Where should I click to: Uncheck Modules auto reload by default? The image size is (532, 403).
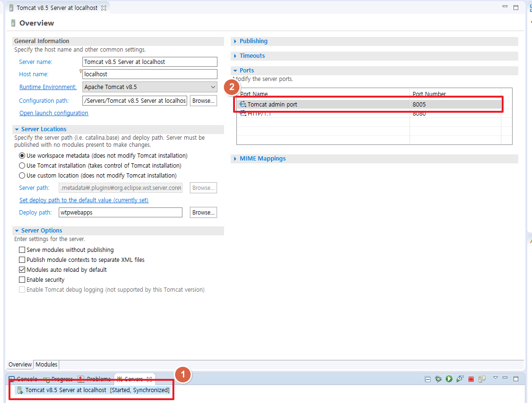point(22,269)
